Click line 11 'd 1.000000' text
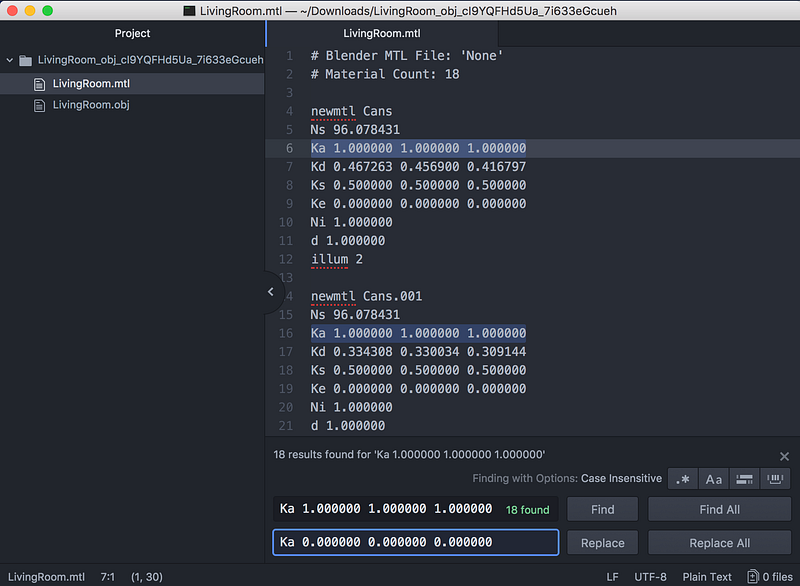Viewport: 800px width, 586px height. 348,241
